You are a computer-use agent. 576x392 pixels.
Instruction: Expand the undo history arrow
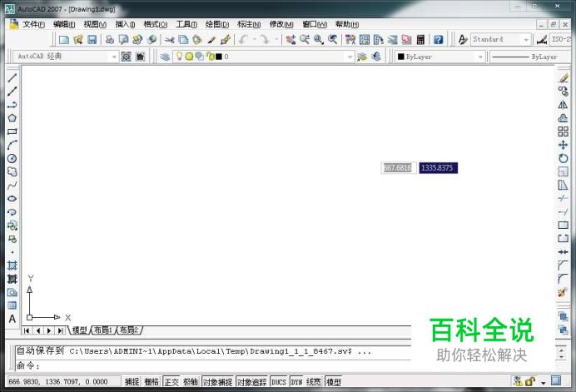[x=254, y=39]
